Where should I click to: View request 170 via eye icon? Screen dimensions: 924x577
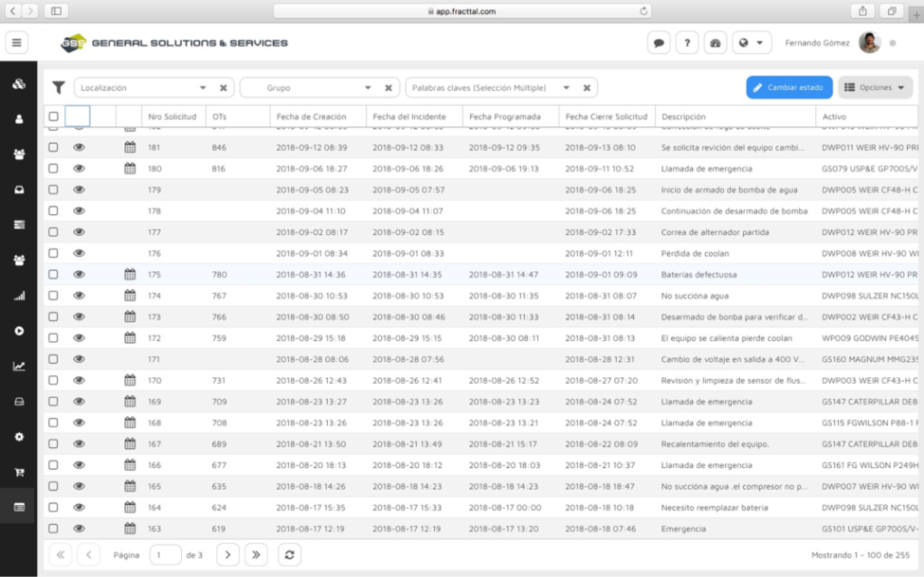[79, 380]
